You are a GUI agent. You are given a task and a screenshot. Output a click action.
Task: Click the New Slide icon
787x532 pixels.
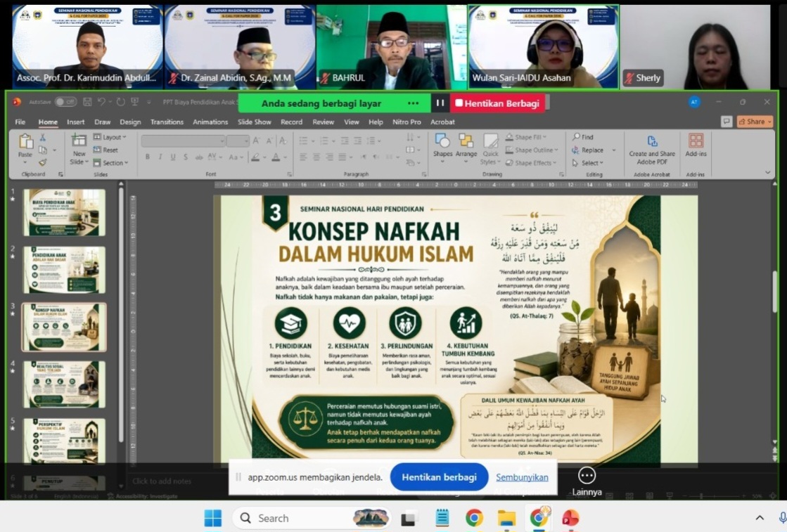coord(79,141)
